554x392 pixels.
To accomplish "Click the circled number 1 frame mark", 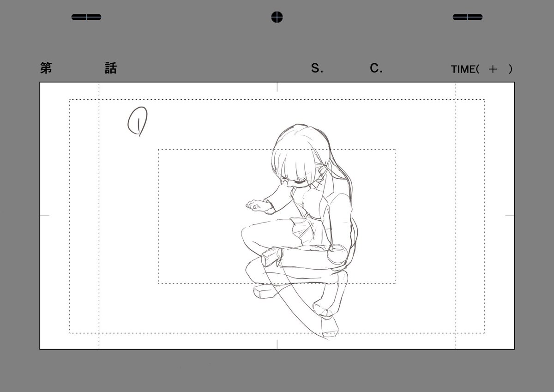I will pos(138,121).
